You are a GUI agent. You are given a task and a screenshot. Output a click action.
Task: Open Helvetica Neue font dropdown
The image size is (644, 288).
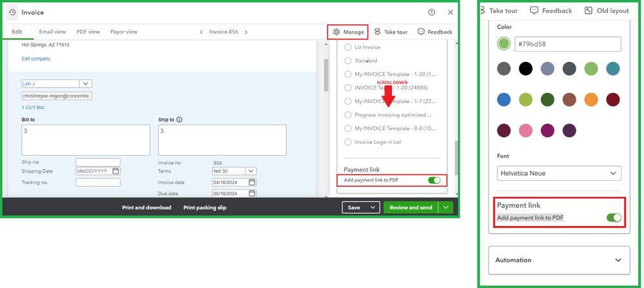point(558,173)
